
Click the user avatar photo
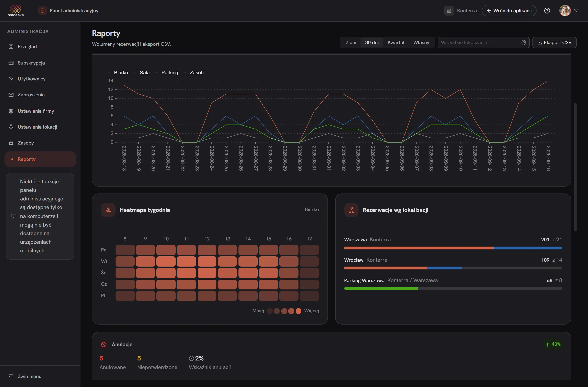tap(565, 11)
